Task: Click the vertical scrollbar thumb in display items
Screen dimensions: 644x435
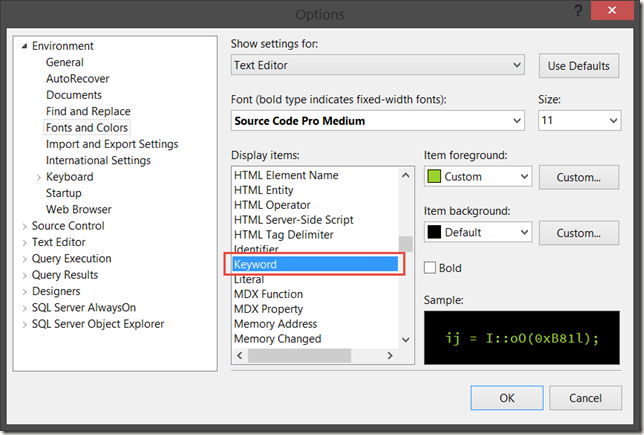Action: [x=406, y=244]
